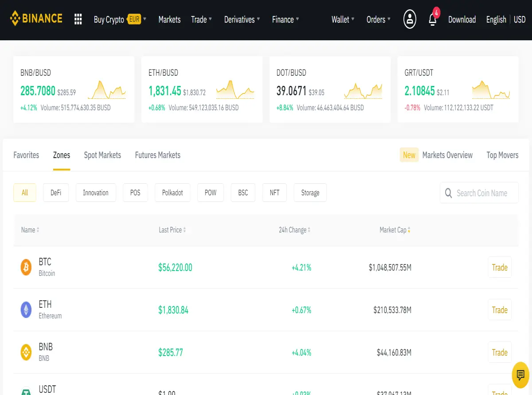Click the USDT coin icon
This screenshot has height=395, width=532.
pos(26,391)
